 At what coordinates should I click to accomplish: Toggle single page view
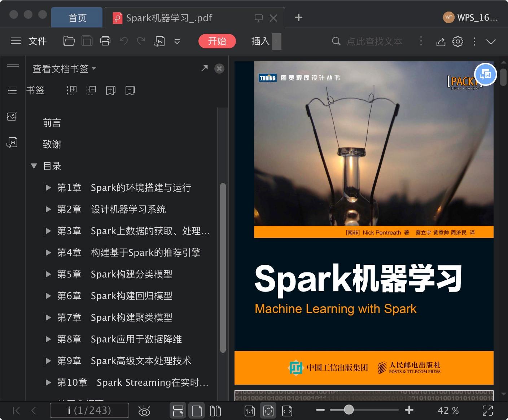coord(197,411)
